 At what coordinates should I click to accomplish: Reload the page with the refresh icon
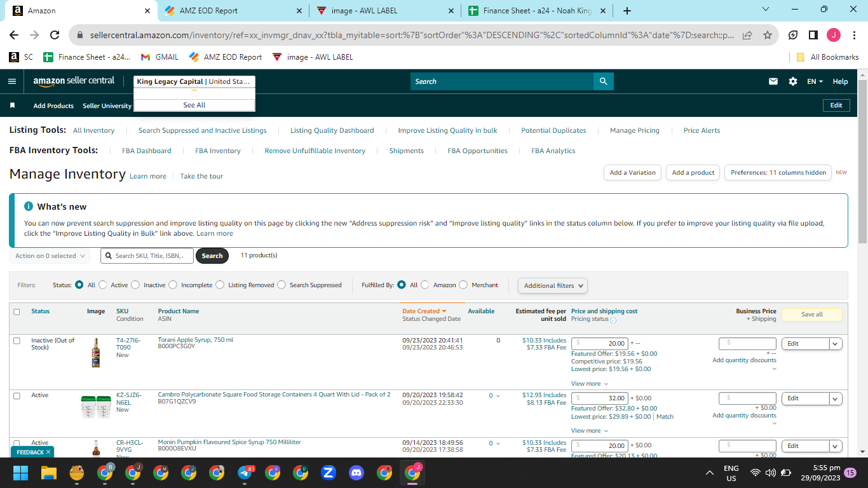(55, 35)
